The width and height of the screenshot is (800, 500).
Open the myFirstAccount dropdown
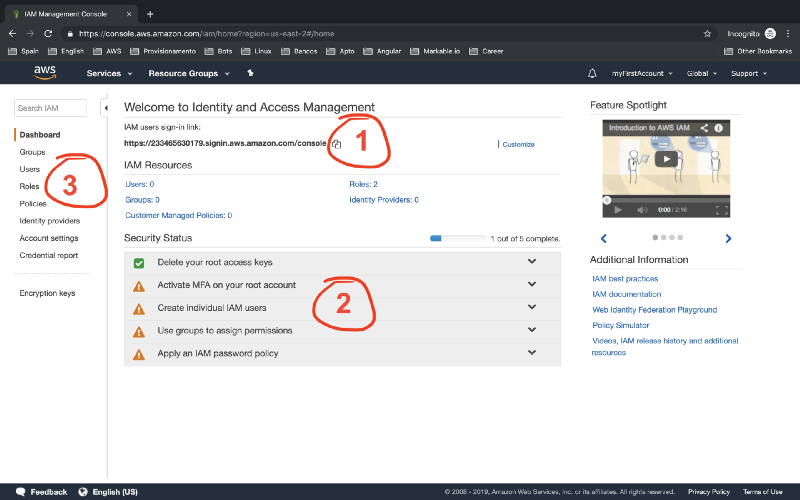[x=642, y=73]
